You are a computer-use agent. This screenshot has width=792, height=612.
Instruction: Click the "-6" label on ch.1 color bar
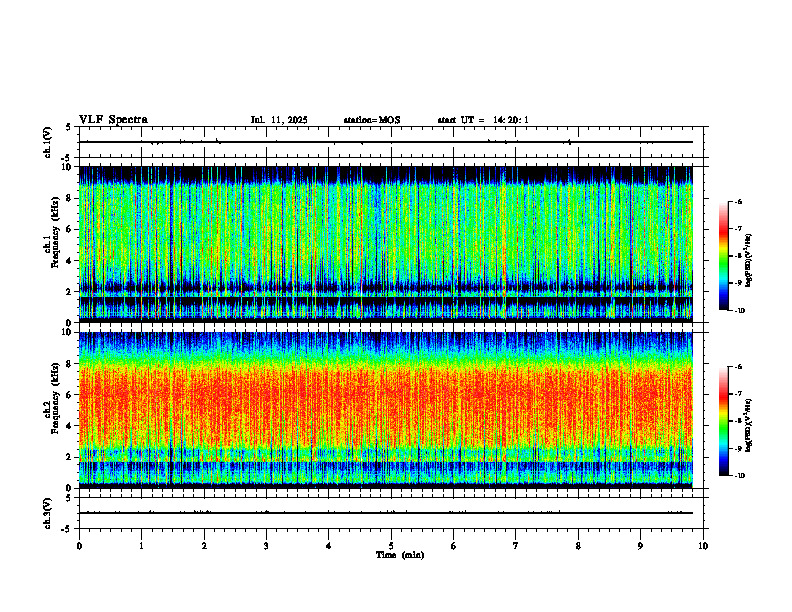[x=738, y=202]
